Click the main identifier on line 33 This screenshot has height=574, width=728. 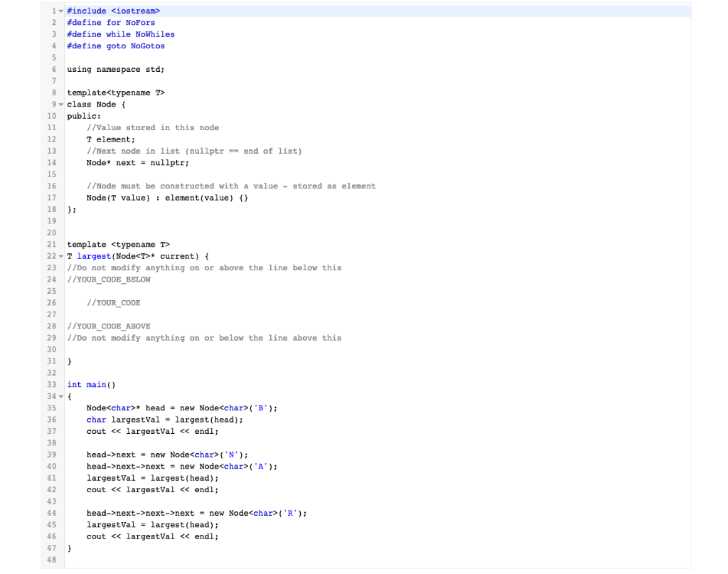95,384
